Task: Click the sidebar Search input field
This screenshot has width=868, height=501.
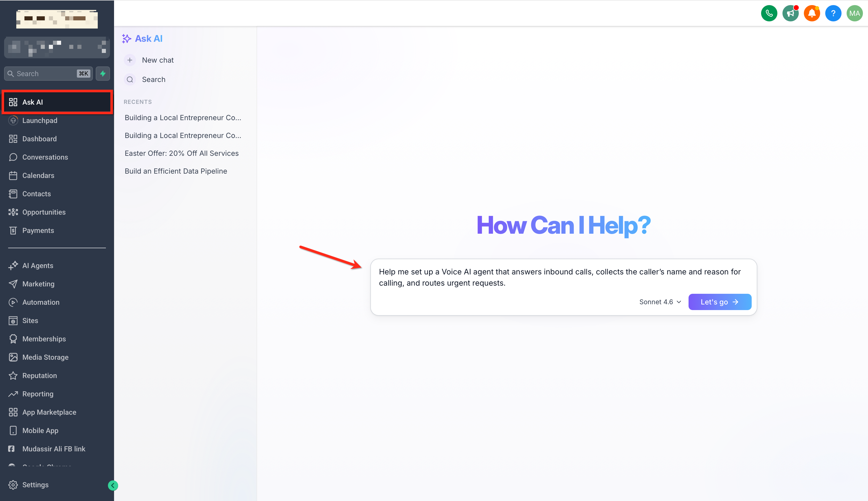Action: coord(45,74)
